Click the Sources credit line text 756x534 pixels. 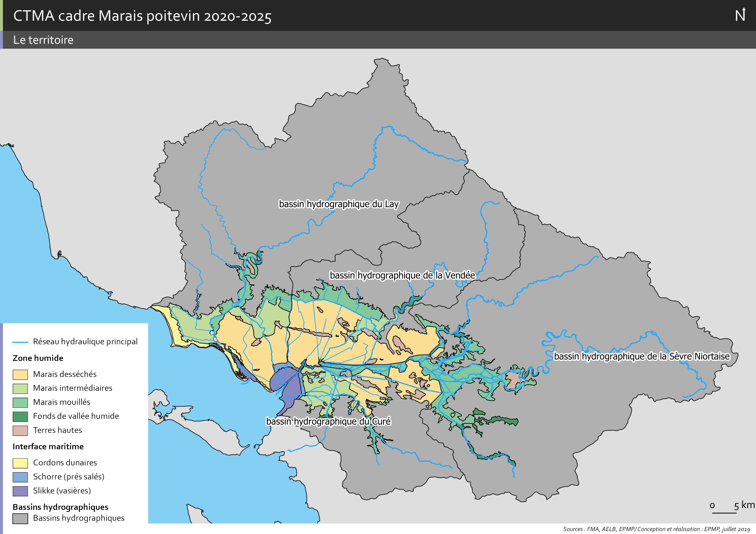[x=657, y=529]
